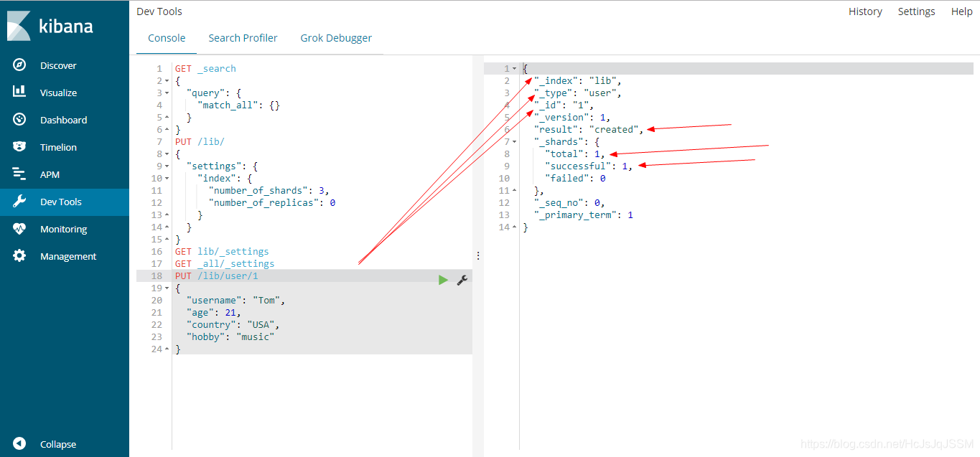Collapse "_shards" fold at response line 7
Image resolution: width=980 pixels, height=457 pixels.
(x=515, y=142)
